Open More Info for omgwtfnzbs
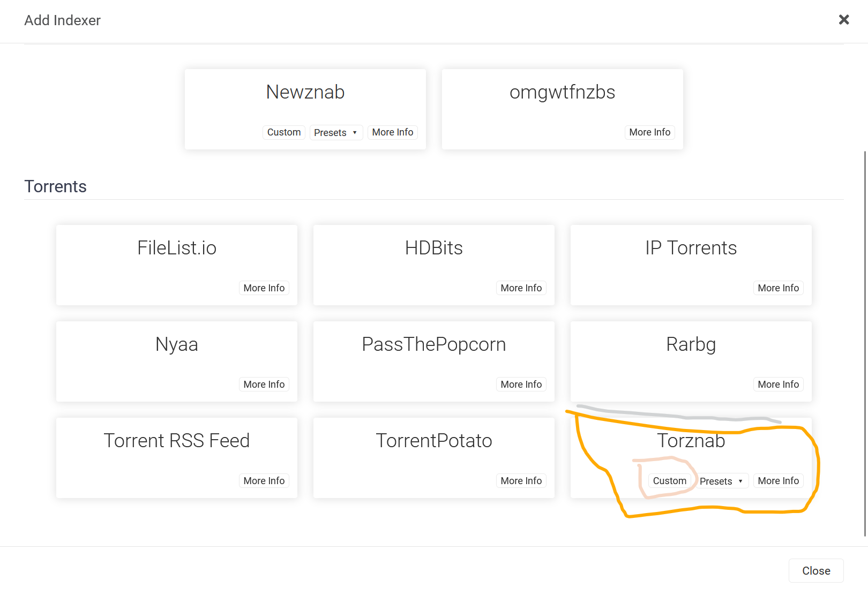Viewport: 868px width, 595px height. point(650,132)
